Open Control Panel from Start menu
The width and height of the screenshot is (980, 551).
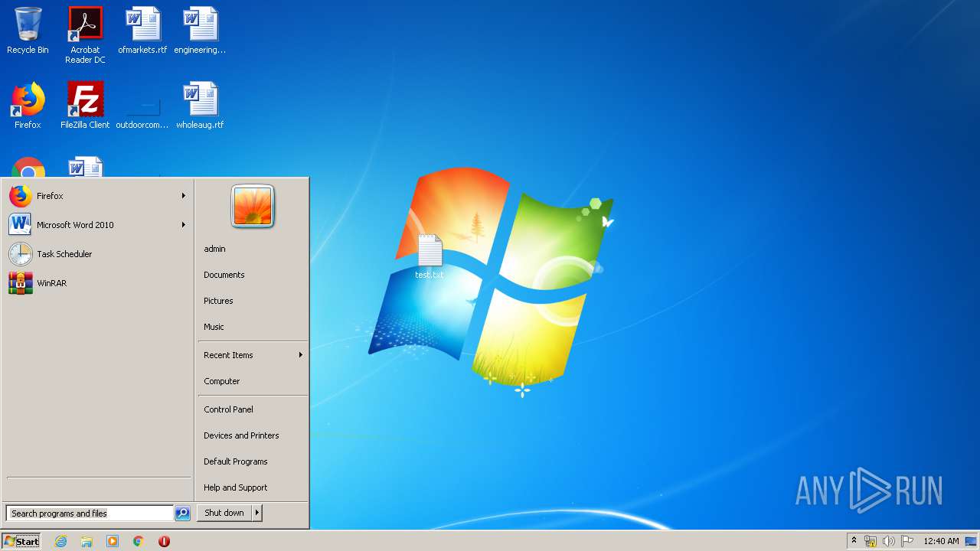click(x=253, y=409)
